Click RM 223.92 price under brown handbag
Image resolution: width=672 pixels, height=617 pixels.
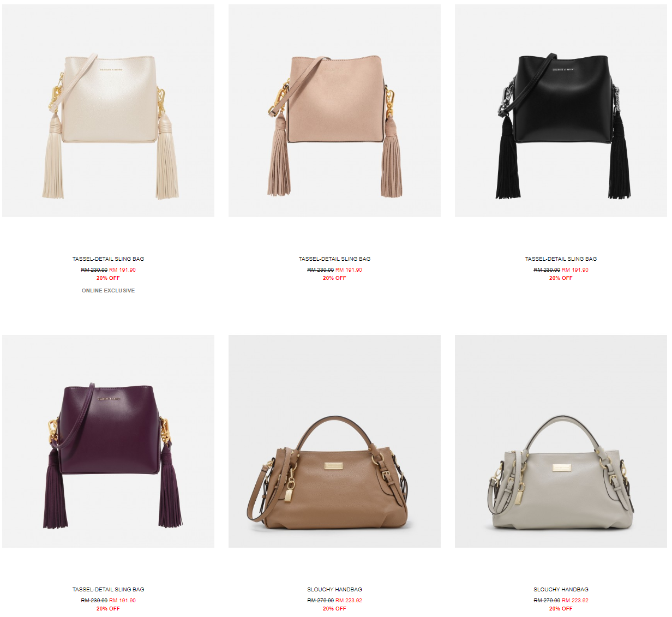349,601
